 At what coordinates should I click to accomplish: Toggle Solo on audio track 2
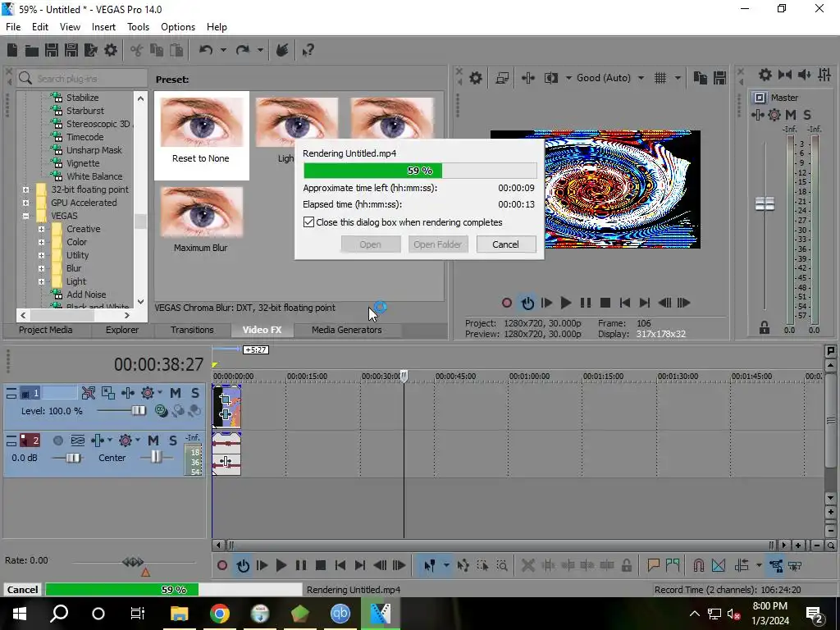coord(172,441)
